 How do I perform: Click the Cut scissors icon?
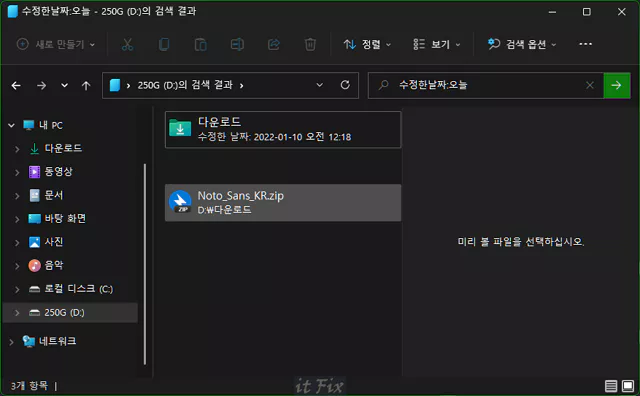click(127, 44)
